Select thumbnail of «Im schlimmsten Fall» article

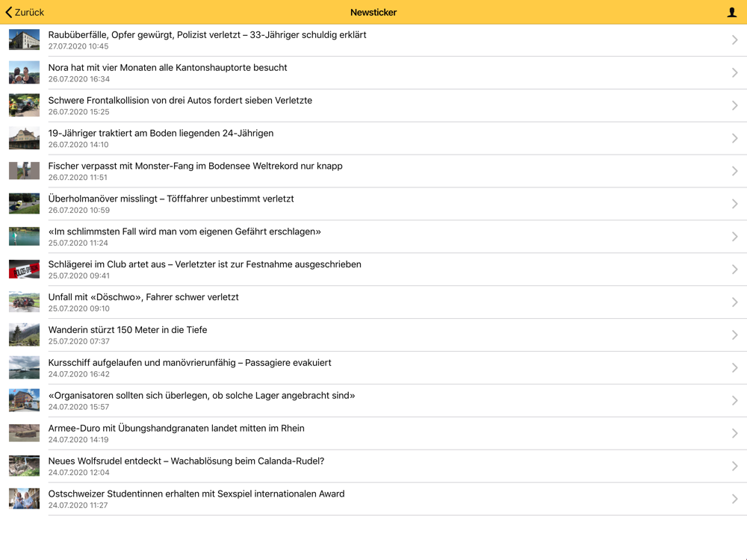pos(25,237)
